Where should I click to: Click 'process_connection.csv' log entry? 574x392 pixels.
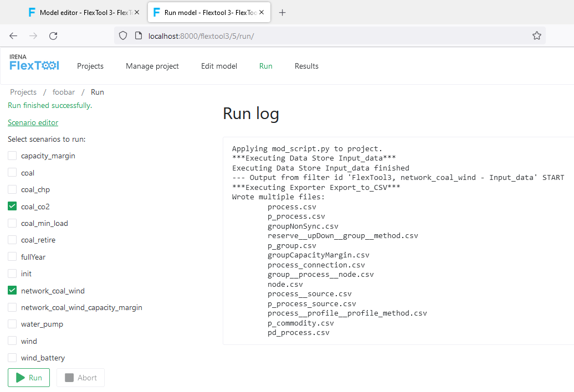coord(316,265)
